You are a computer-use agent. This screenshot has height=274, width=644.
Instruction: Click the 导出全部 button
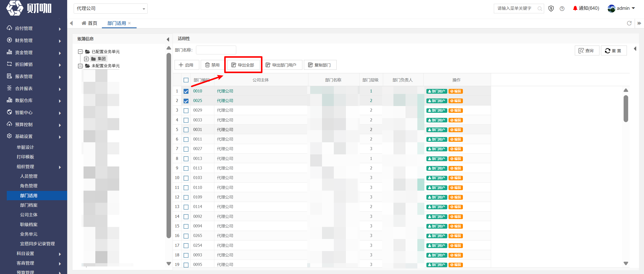click(243, 65)
